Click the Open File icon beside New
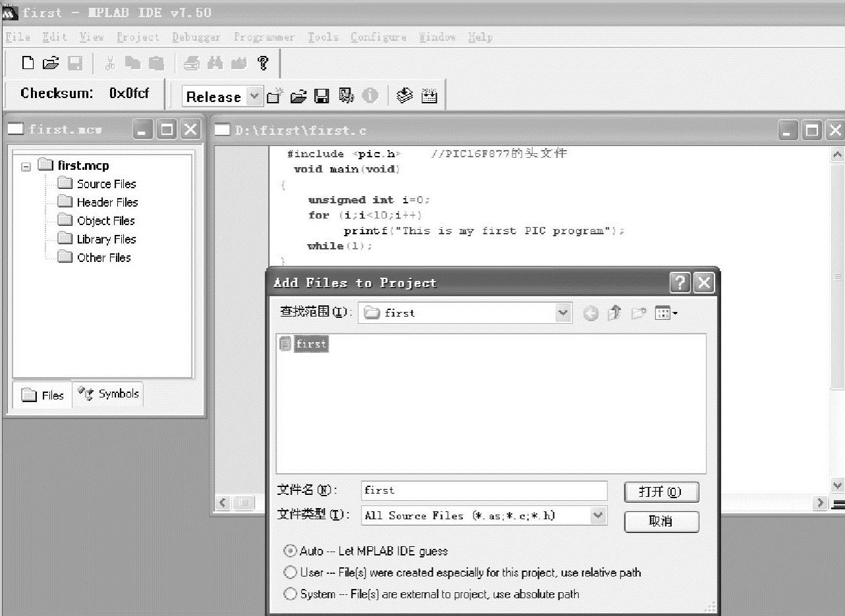Viewport: 845px width, 616px height. tap(51, 63)
